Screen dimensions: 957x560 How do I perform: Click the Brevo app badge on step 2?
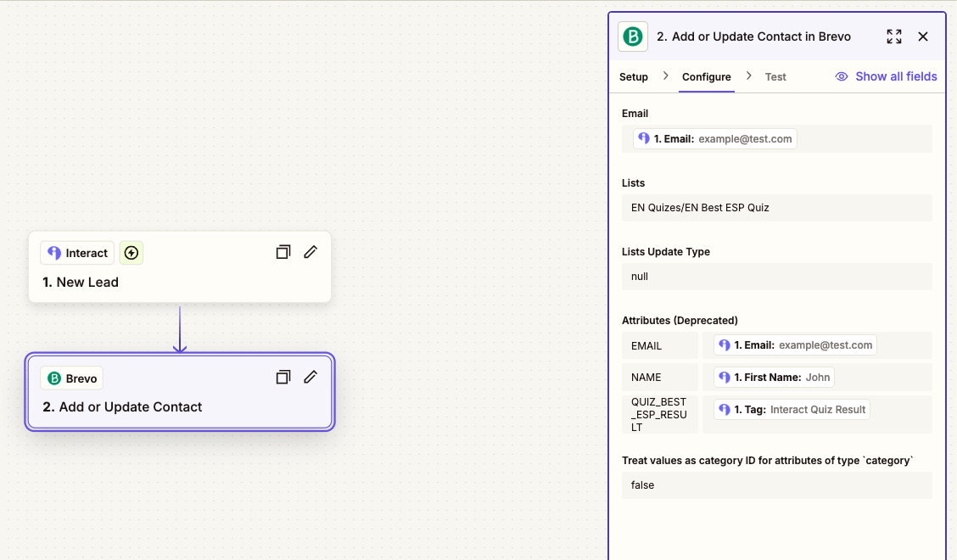(x=71, y=378)
